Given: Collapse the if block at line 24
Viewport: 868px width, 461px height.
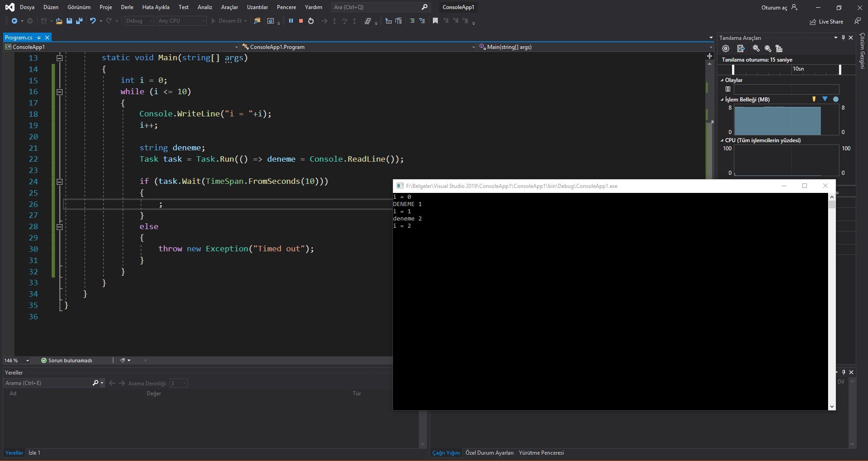Looking at the screenshot, I should pyautogui.click(x=59, y=182).
